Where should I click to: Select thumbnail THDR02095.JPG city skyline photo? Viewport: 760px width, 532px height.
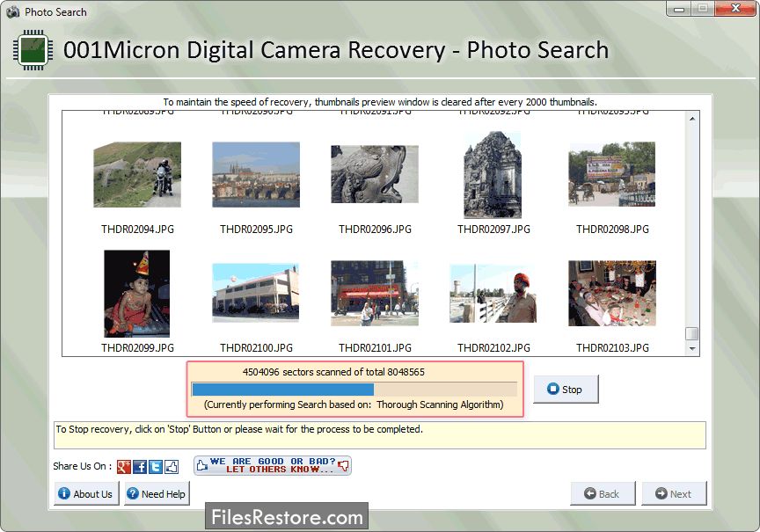(256, 174)
